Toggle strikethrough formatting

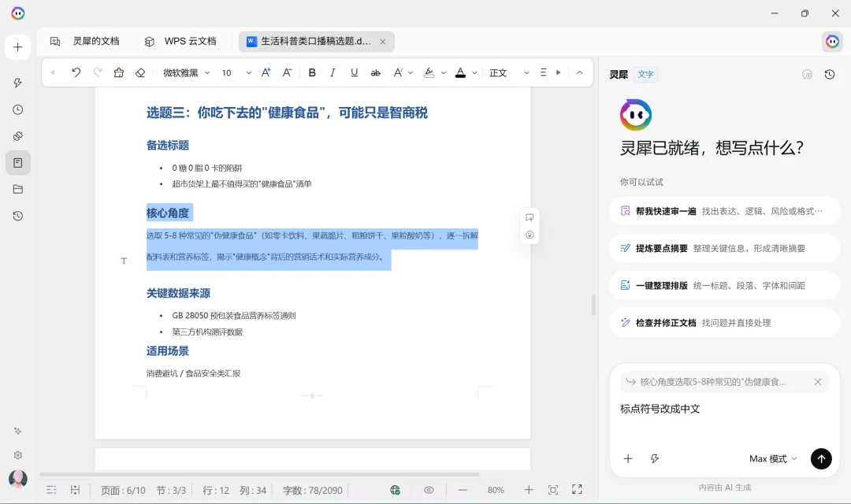click(375, 72)
